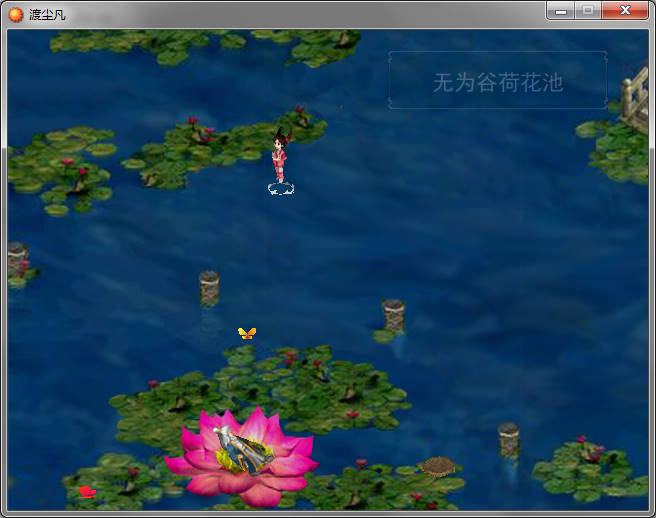The width and height of the screenshot is (656, 518).
Task: Click the wooden bridge railing
Action: tap(636, 99)
